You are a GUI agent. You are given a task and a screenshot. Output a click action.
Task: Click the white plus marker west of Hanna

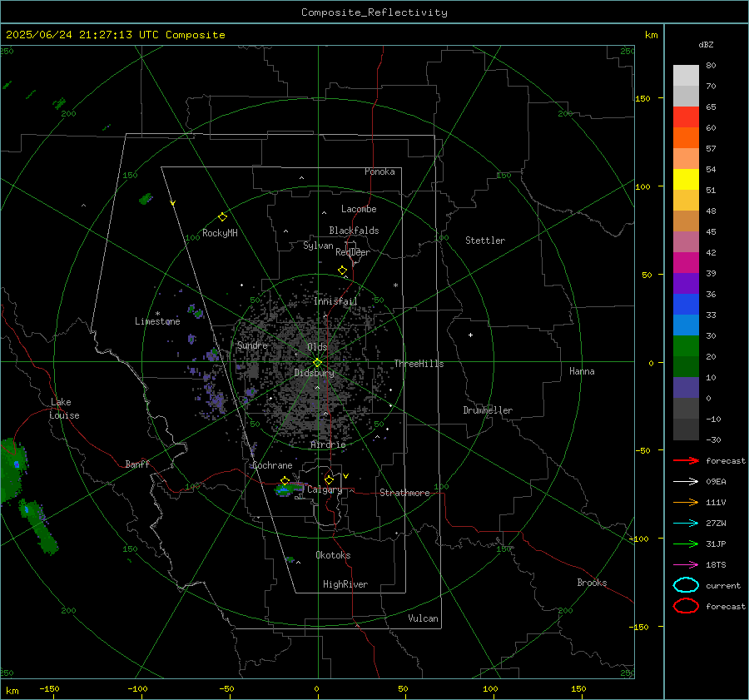[x=470, y=335]
